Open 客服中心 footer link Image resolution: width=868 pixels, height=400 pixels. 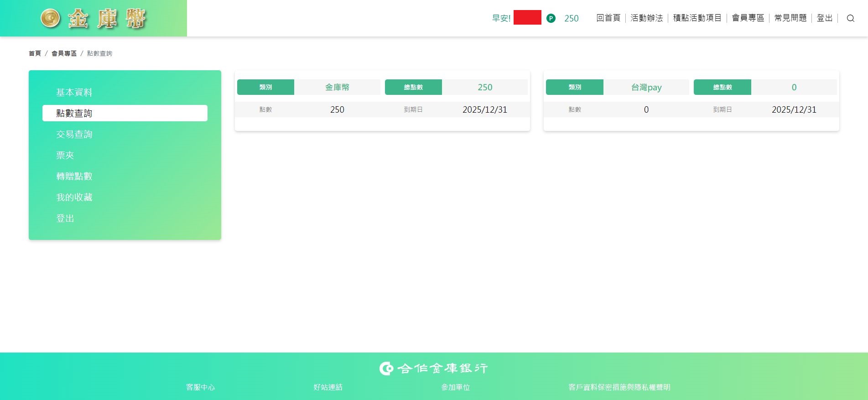200,387
